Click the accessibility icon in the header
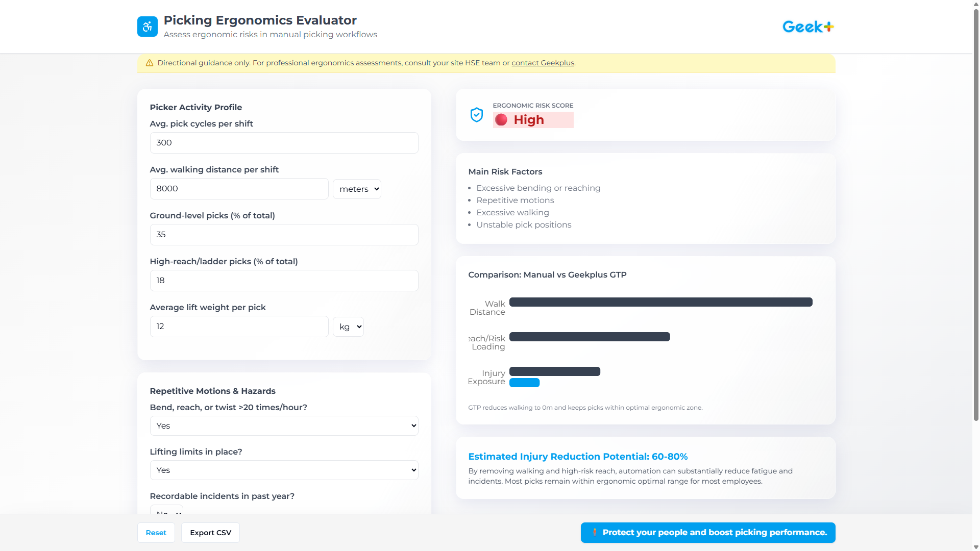 pos(147,26)
